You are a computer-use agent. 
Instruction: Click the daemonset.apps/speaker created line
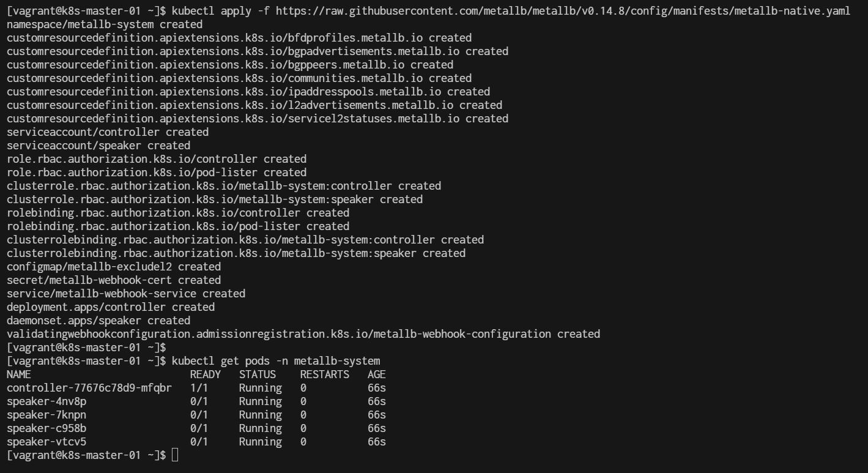98,321
